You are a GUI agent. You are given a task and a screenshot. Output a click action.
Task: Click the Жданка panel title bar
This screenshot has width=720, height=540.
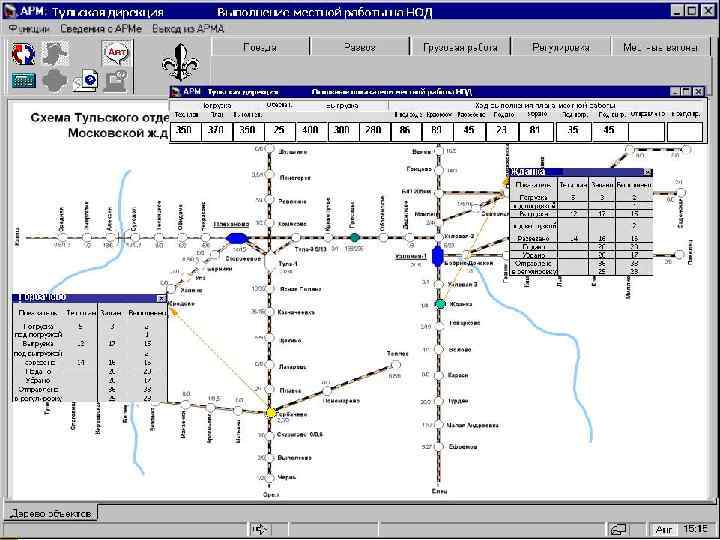pos(581,172)
